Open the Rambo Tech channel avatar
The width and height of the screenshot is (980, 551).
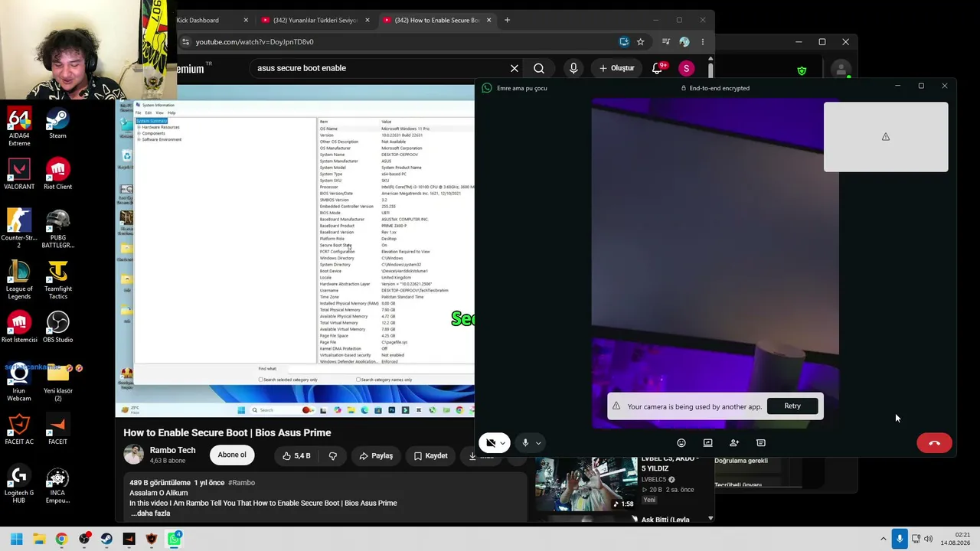pos(134,455)
